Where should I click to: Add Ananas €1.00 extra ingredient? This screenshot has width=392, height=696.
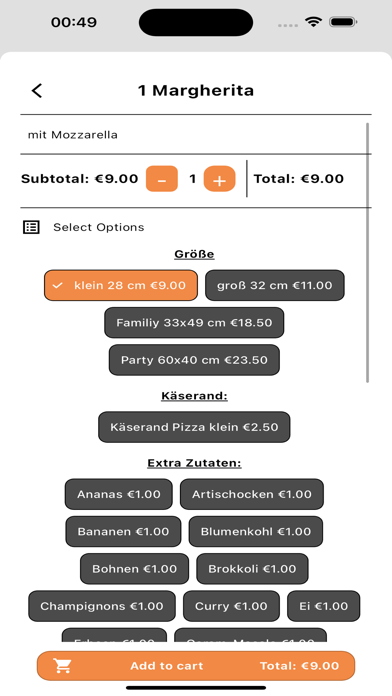119,494
